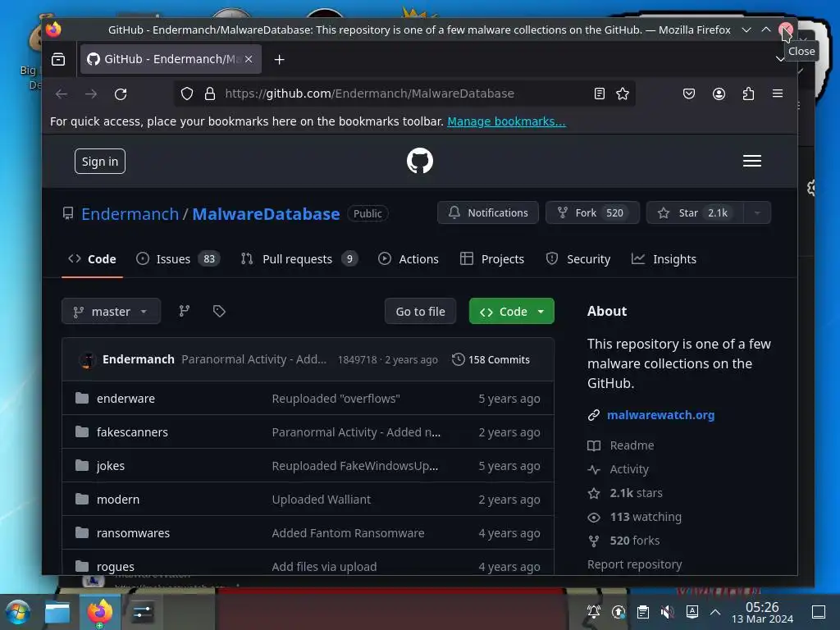The width and height of the screenshot is (840, 630).
Task: Bookmark this page with star icon
Action: pyautogui.click(x=623, y=94)
